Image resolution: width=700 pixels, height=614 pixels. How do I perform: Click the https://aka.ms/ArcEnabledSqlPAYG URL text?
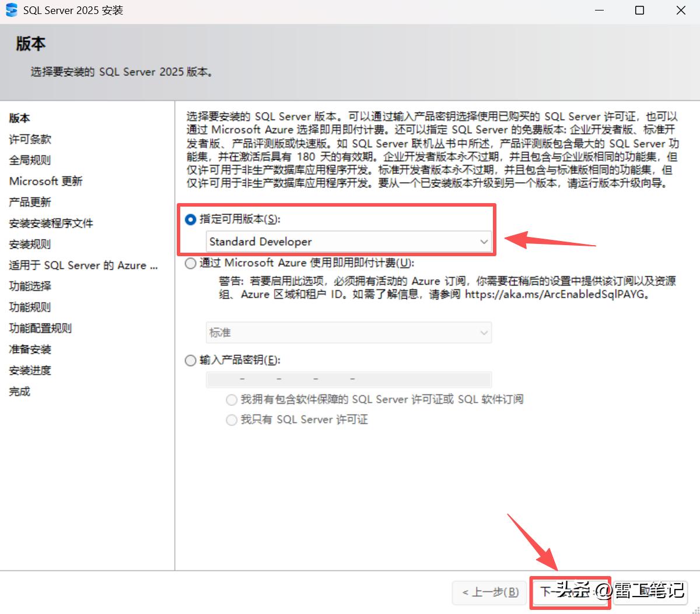[x=555, y=294]
